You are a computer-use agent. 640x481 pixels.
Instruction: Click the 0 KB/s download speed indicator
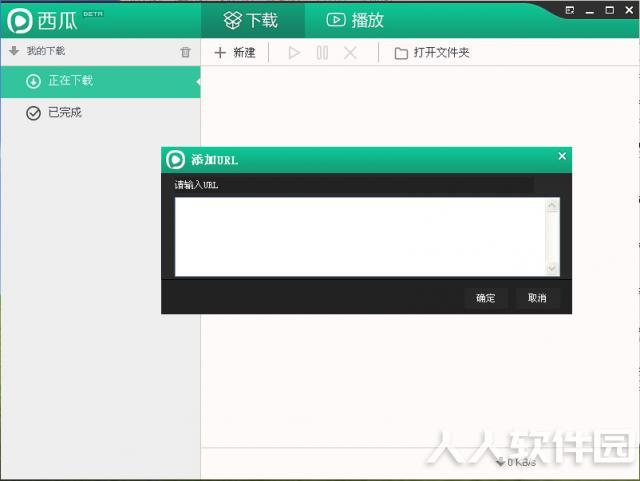coord(516,462)
